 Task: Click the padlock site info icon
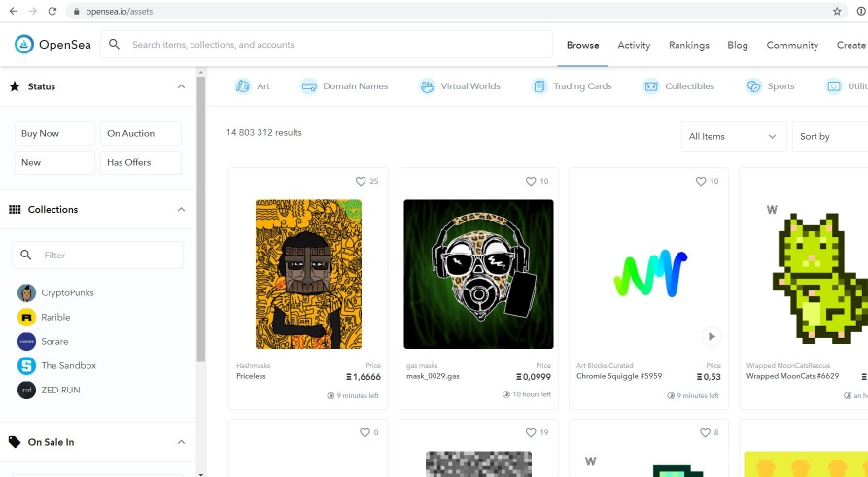77,11
